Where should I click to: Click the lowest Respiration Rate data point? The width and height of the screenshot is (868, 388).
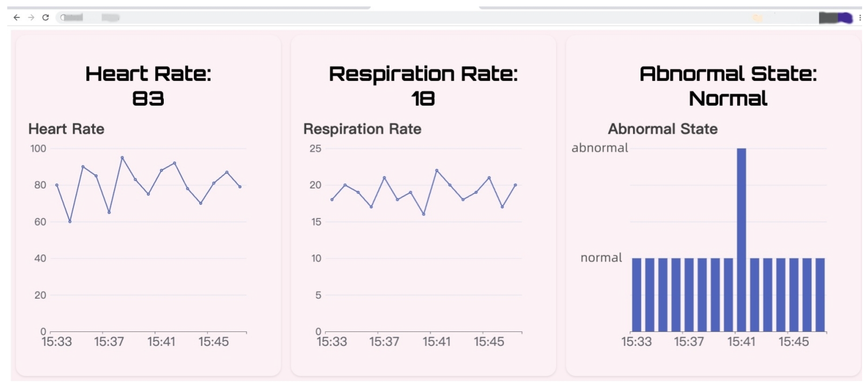424,214
